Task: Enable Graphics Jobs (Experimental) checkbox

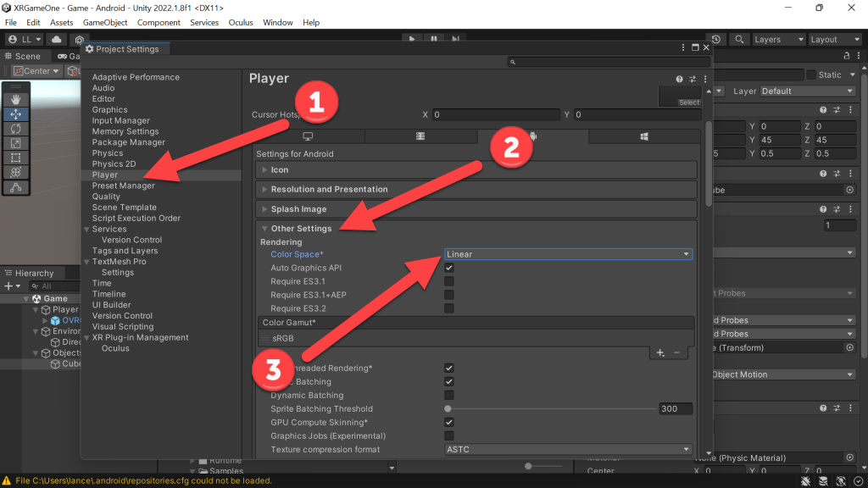Action: [x=449, y=436]
